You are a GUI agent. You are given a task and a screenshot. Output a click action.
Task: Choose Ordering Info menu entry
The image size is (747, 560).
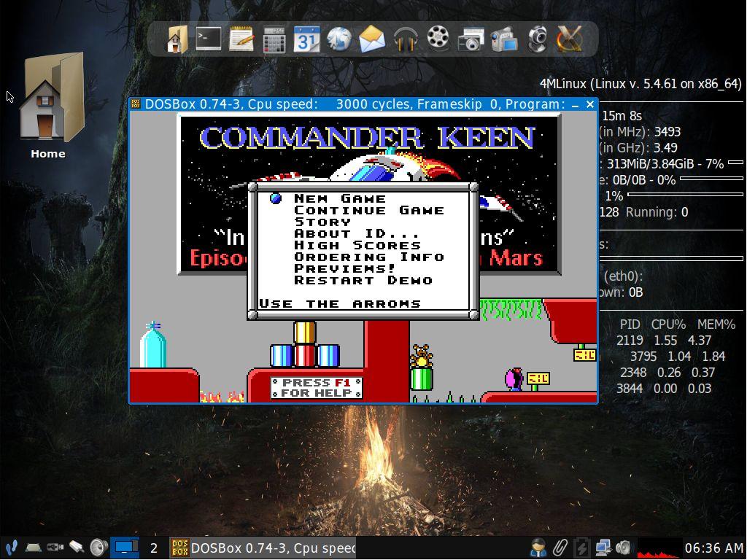coord(368,257)
